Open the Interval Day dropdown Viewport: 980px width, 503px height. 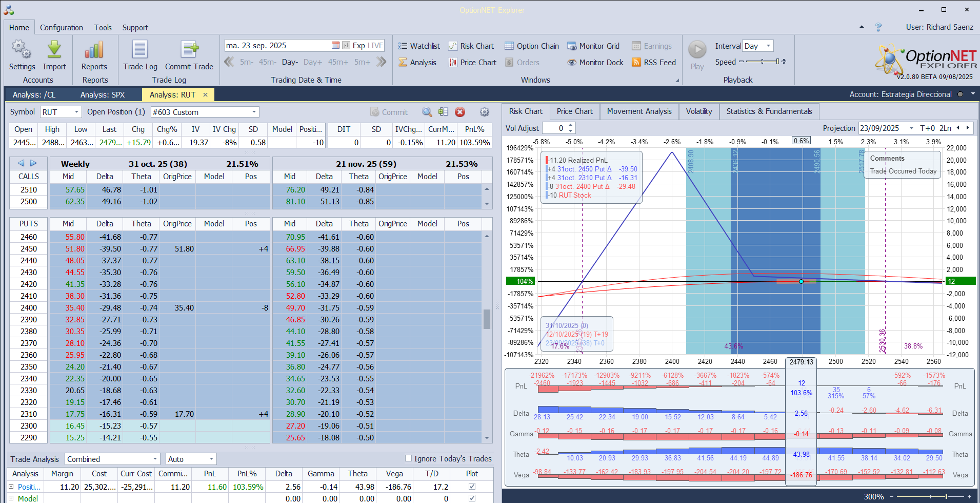(768, 46)
